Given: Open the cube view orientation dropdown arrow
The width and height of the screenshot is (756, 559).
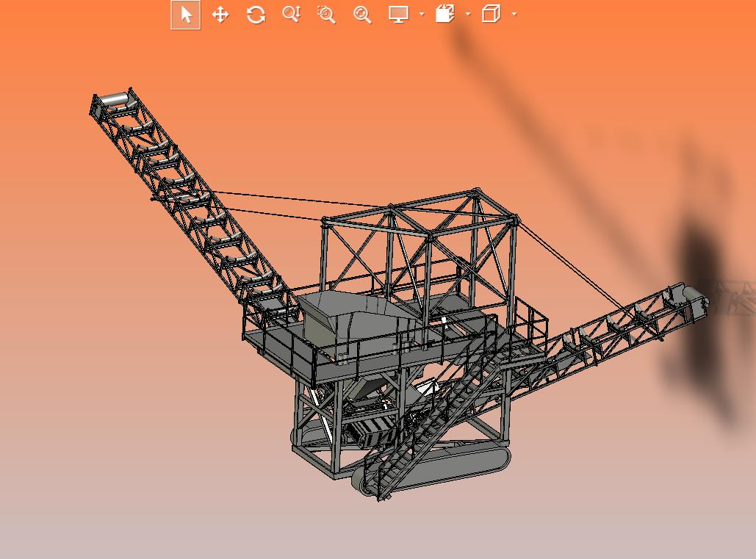Looking at the screenshot, I should [x=514, y=15].
